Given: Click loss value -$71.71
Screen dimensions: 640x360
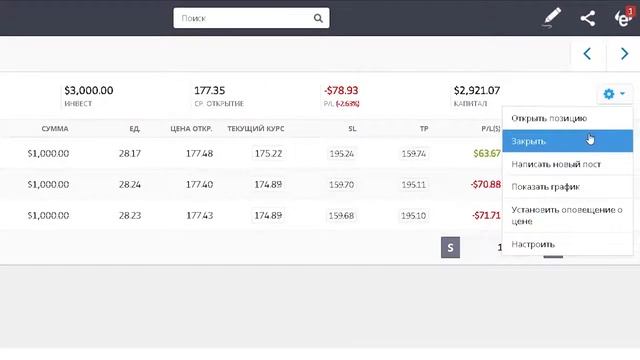Looking at the screenshot, I should coord(486,216).
